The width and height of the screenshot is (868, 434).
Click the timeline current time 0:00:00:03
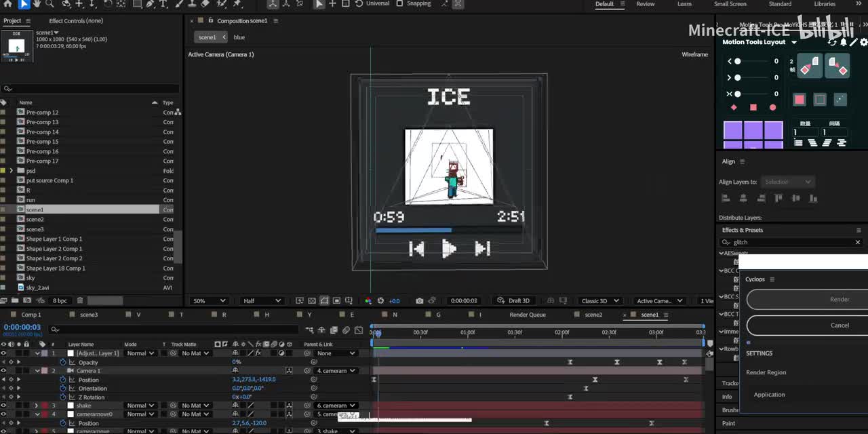click(22, 327)
